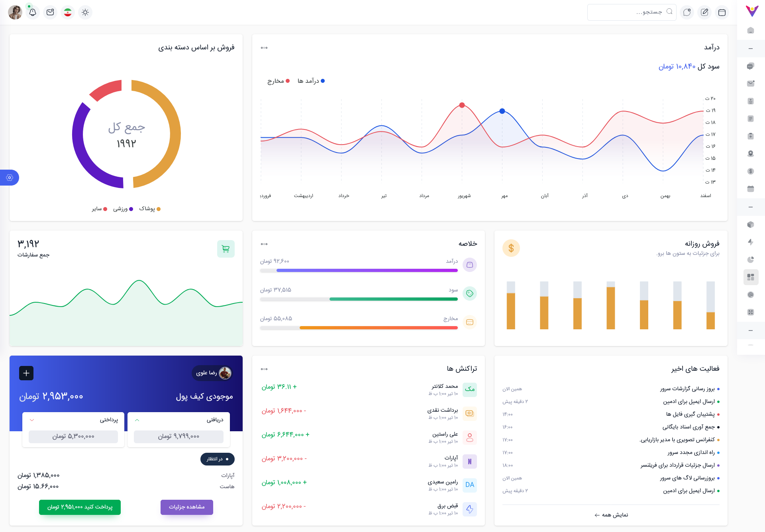Click the آپارات N logo icon

pyautogui.click(x=470, y=461)
